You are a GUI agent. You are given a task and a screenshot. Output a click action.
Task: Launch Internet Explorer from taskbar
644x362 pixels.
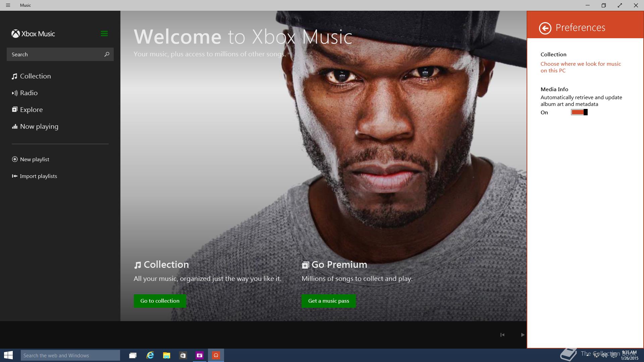pyautogui.click(x=150, y=355)
